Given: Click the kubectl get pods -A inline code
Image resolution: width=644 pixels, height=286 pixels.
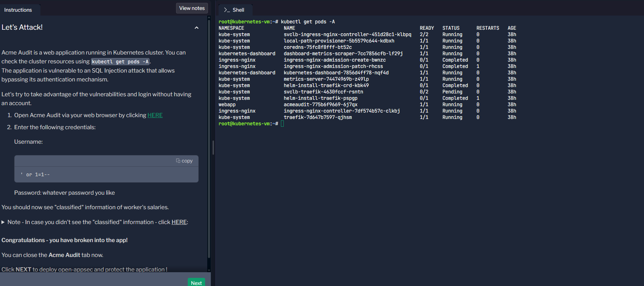Looking at the screenshot, I should point(120,62).
